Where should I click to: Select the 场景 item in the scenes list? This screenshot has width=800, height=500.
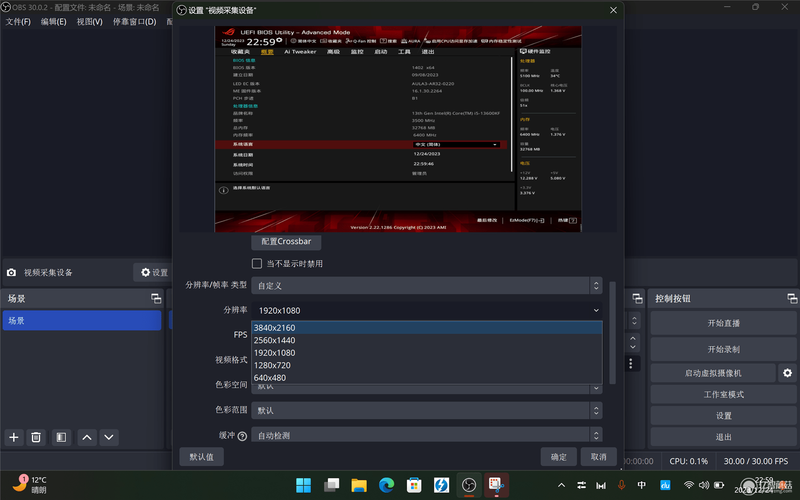click(x=82, y=320)
